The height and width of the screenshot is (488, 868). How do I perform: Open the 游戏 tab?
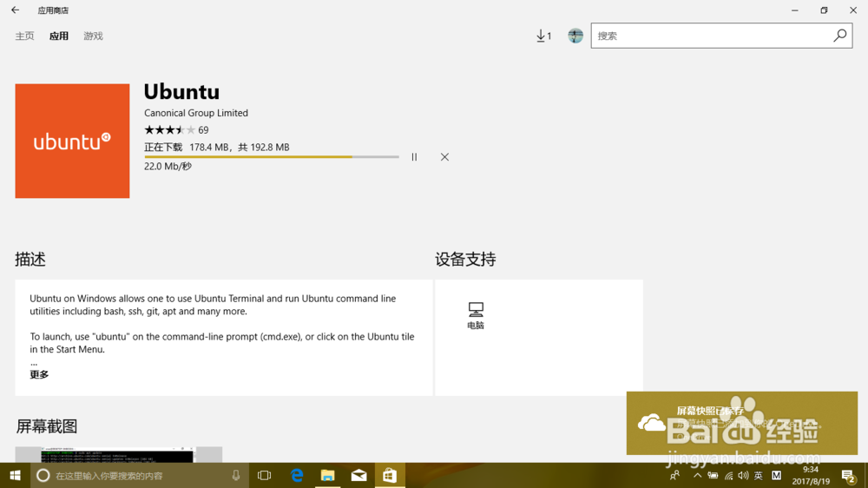[x=93, y=36]
